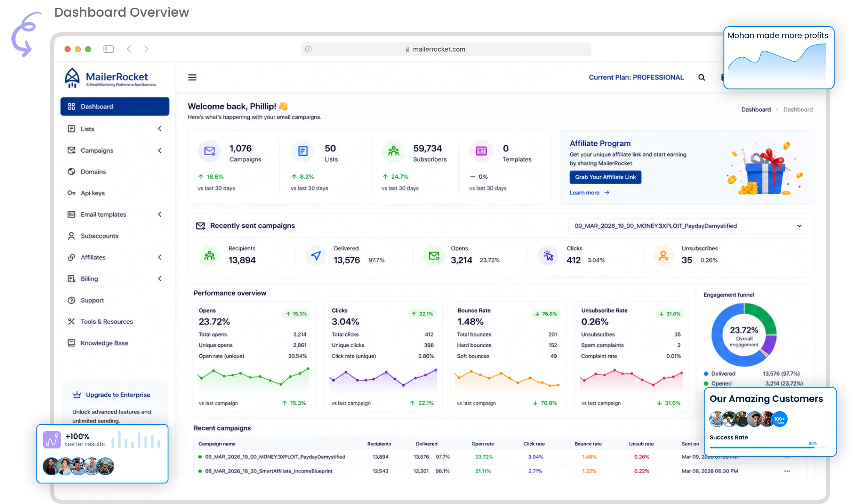856x504 pixels.
Task: Click the 100+ more customers badge
Action: [x=779, y=419]
